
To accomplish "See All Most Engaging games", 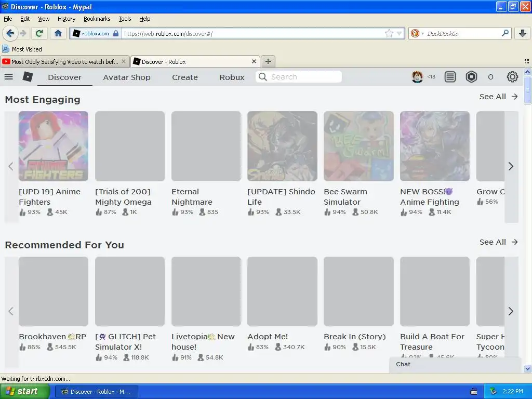I will pyautogui.click(x=498, y=97).
